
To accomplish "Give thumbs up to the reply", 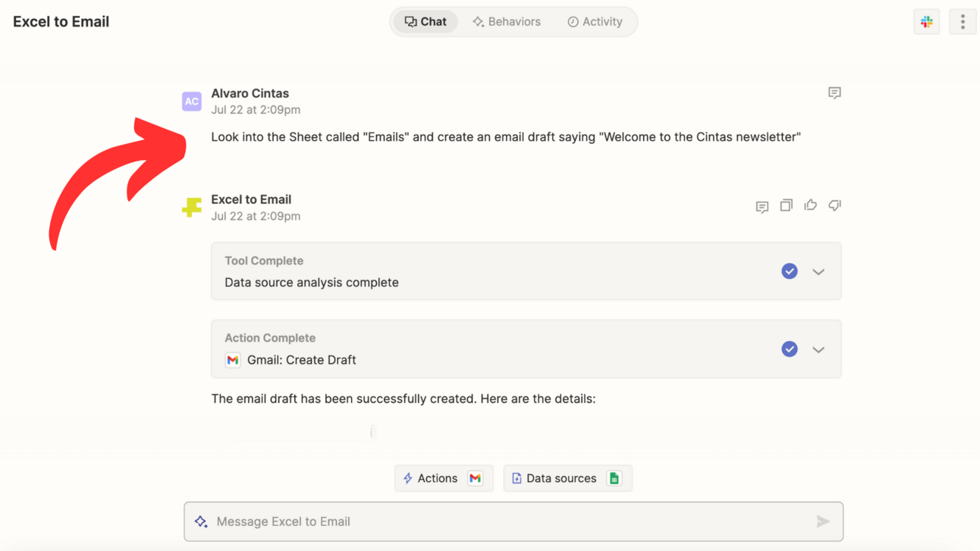I will click(x=811, y=205).
